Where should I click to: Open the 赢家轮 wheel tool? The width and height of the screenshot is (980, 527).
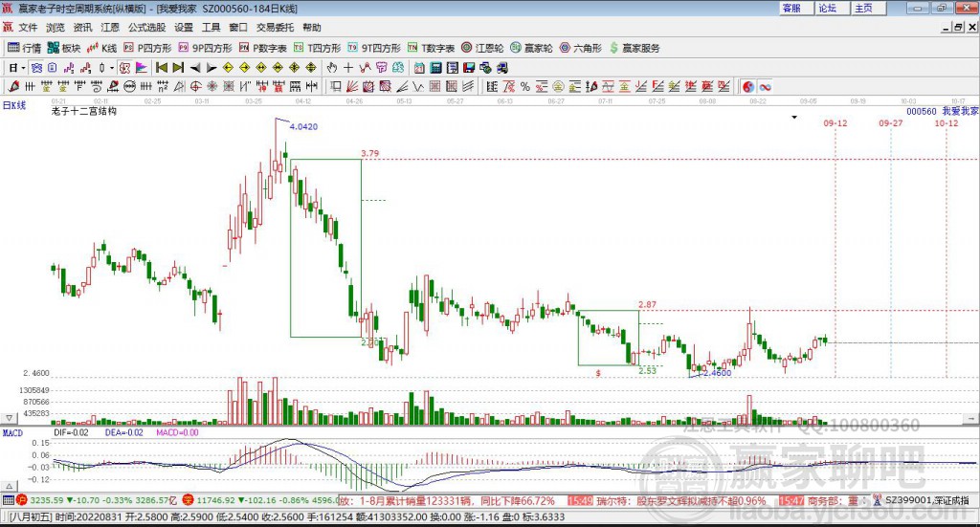point(531,48)
